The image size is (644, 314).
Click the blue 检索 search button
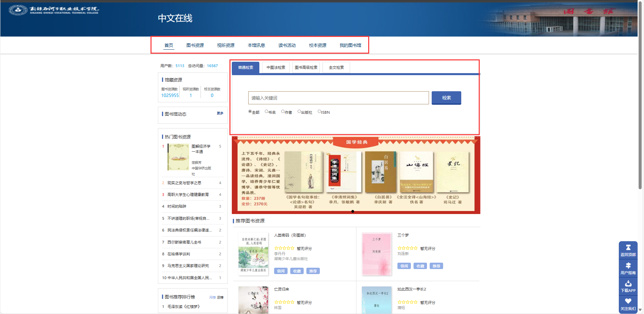tap(446, 98)
